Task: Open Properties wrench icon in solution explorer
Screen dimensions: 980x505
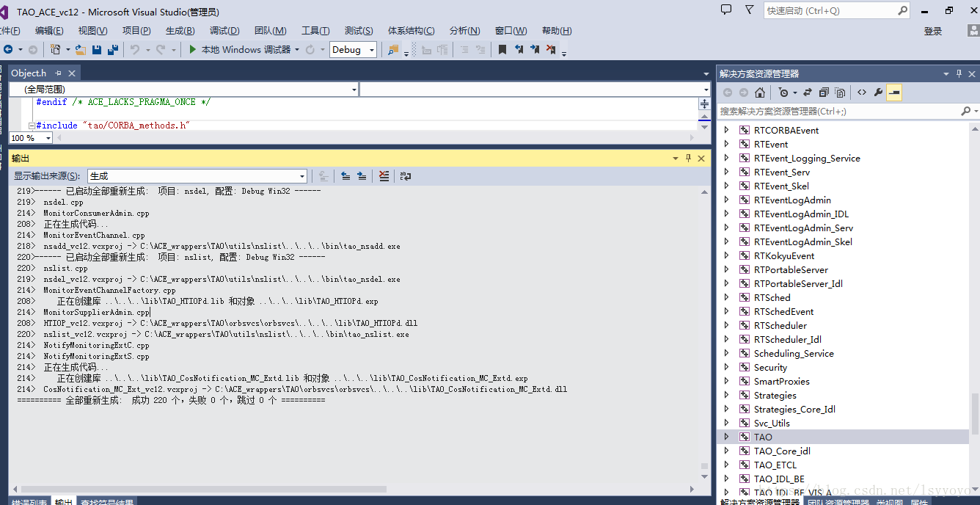Action: click(878, 92)
